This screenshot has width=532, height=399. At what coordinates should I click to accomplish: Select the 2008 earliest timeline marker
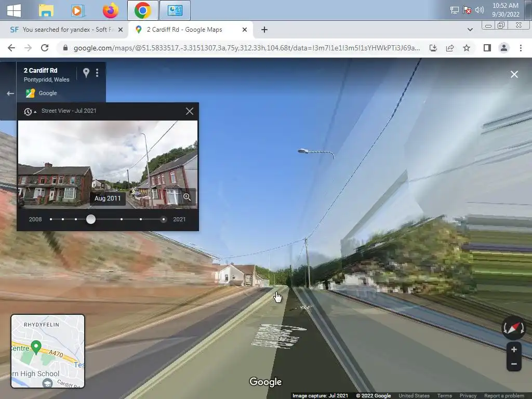click(x=51, y=219)
